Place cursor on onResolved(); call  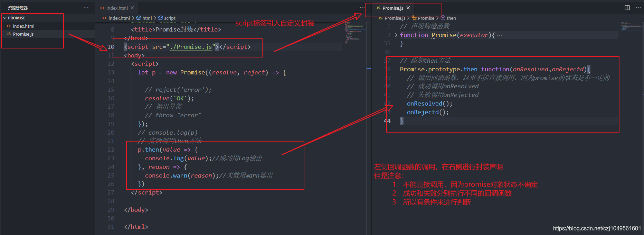point(429,103)
